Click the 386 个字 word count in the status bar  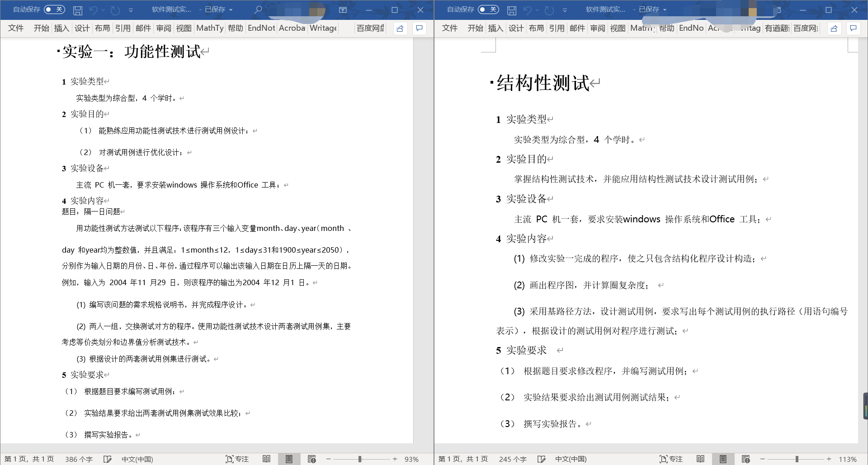79,459
